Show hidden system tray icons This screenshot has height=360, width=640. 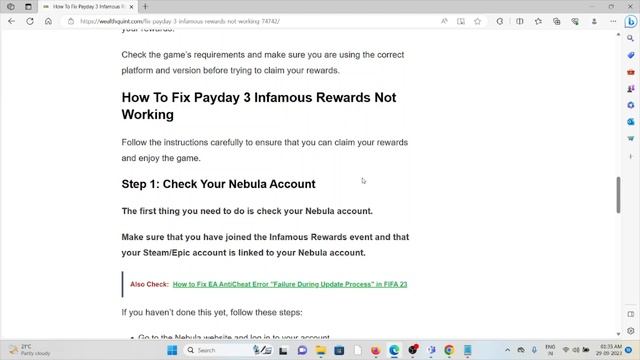point(507,350)
